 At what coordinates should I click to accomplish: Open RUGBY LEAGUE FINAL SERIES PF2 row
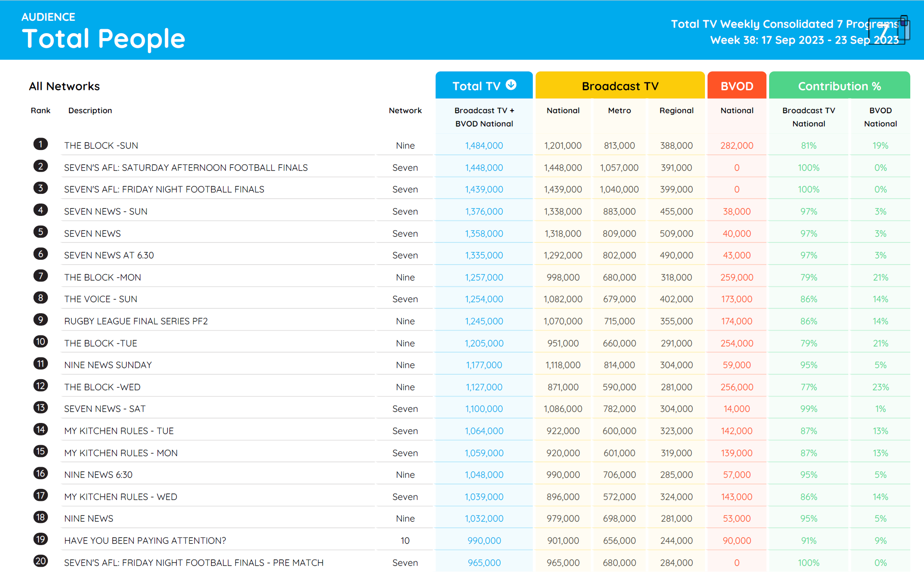[x=136, y=321]
